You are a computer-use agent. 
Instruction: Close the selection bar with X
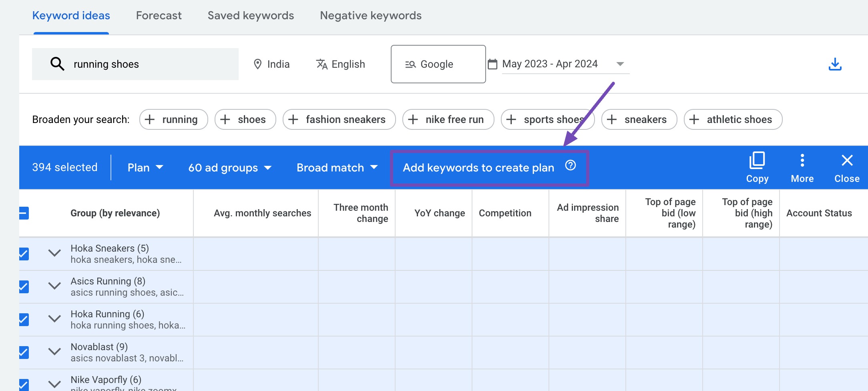pyautogui.click(x=847, y=167)
